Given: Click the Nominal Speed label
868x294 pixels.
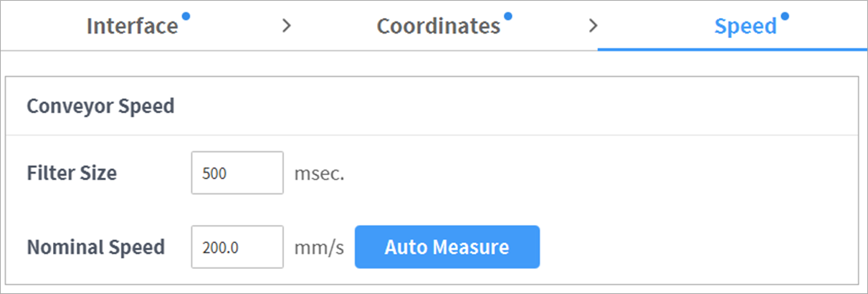Looking at the screenshot, I should (x=95, y=247).
